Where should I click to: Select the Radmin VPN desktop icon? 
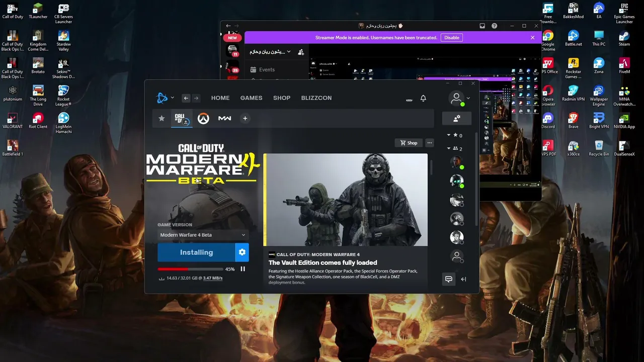574,94
